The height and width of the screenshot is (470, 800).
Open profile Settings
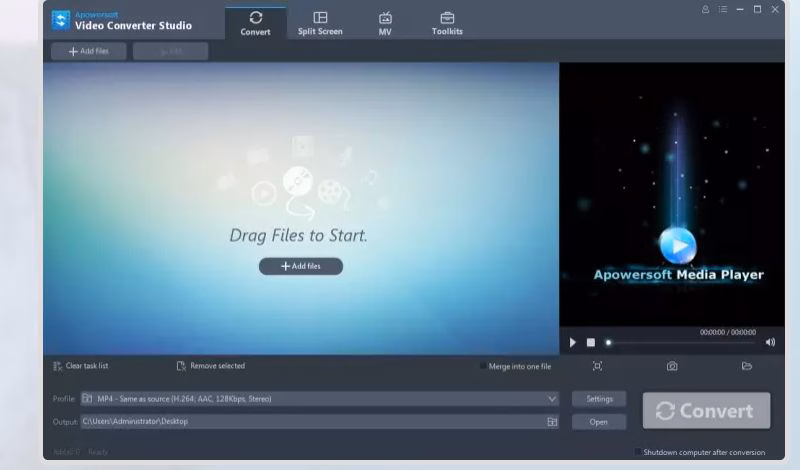point(599,399)
